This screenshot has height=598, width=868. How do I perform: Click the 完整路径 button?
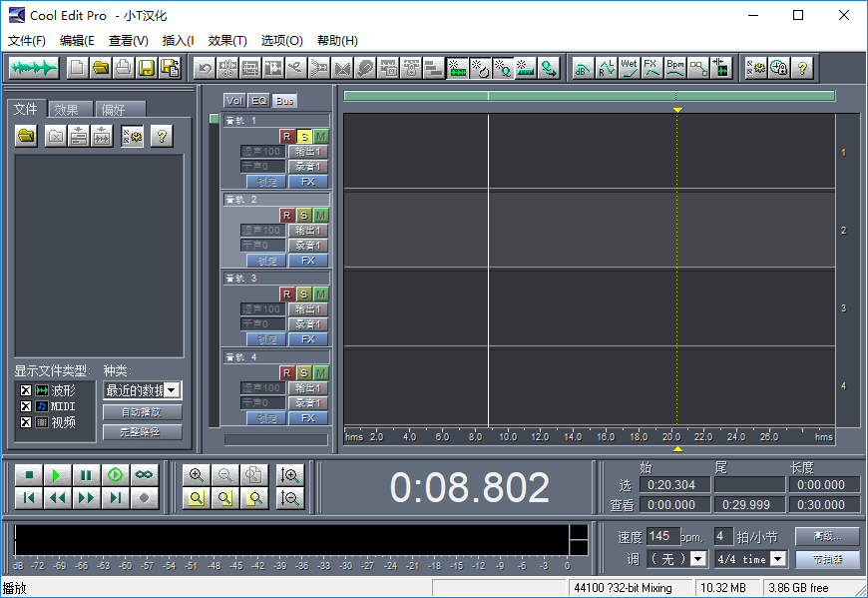tap(143, 432)
